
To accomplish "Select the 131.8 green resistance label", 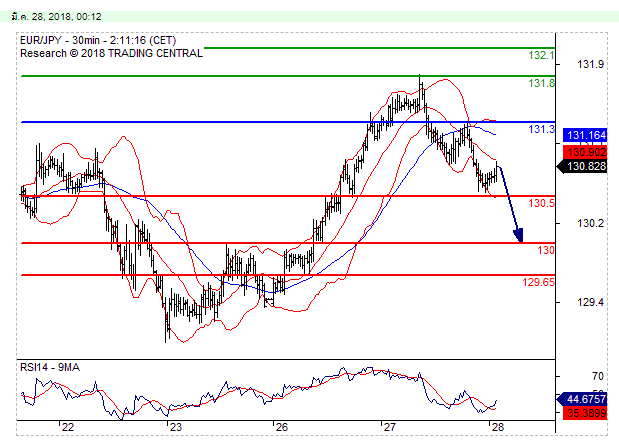I will (541, 84).
